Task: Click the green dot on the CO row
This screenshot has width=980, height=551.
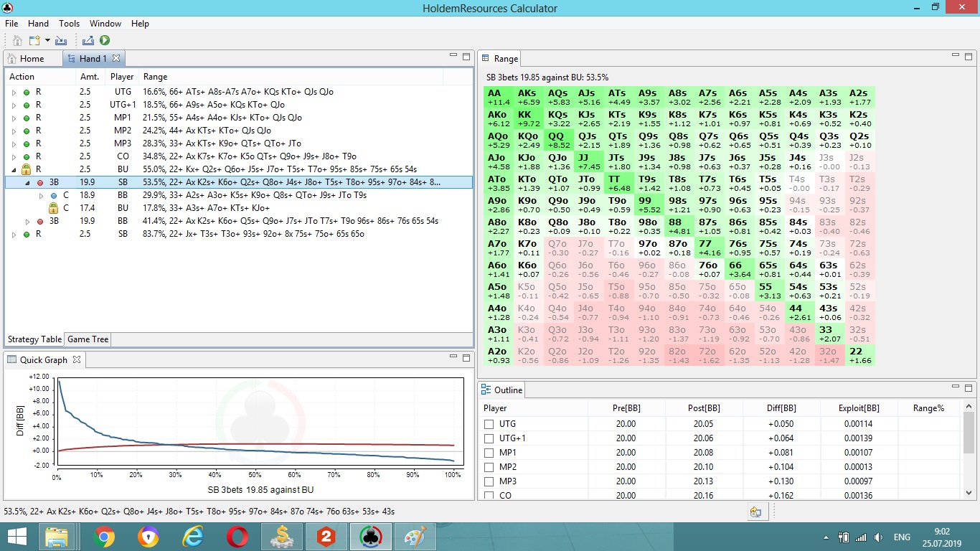Action: pos(27,156)
